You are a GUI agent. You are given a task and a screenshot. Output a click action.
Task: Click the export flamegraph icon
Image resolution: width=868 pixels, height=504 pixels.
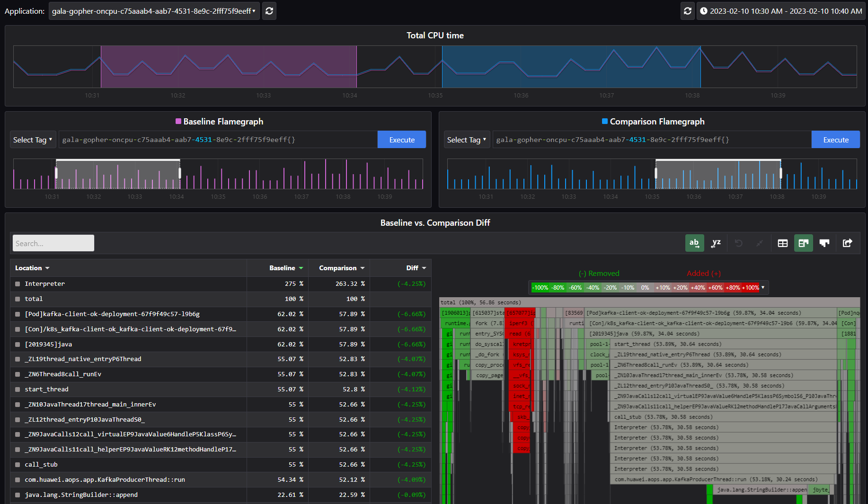(x=847, y=243)
